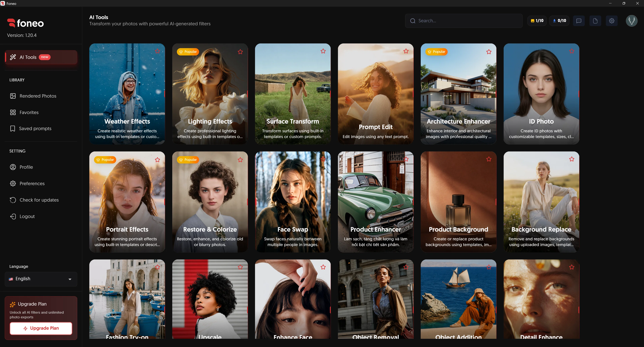Check the 0/10 downloads counter
Screen dimensions: 644x347
559,21
